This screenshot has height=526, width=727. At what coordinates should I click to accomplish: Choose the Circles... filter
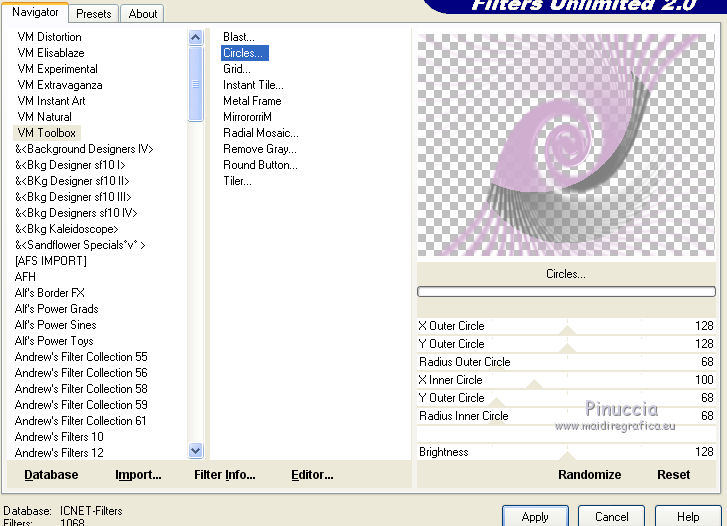[245, 53]
